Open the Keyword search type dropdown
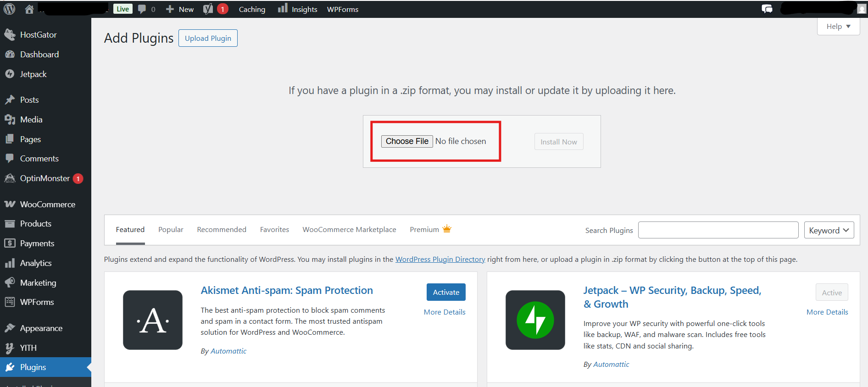The width and height of the screenshot is (868, 387). [829, 230]
